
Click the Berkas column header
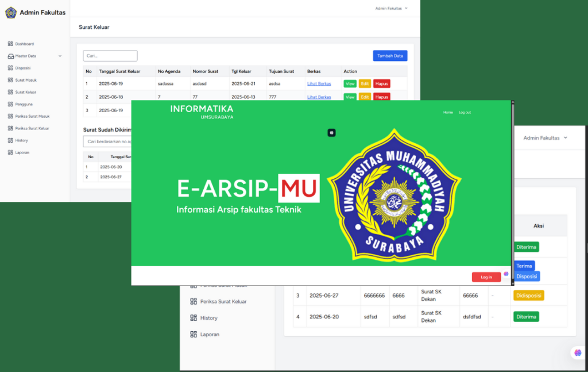pos(314,71)
